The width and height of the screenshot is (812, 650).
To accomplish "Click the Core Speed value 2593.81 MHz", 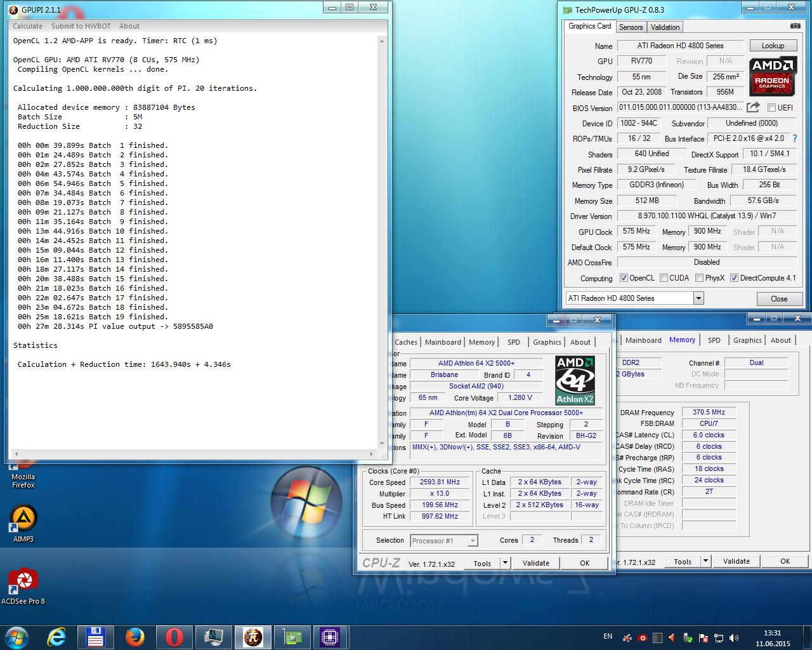I will pos(440,482).
